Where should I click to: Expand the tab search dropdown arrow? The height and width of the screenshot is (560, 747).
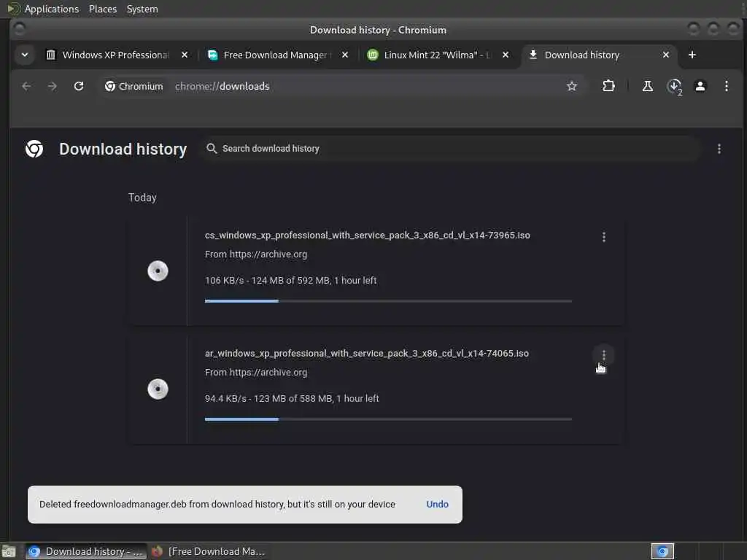pos(25,55)
